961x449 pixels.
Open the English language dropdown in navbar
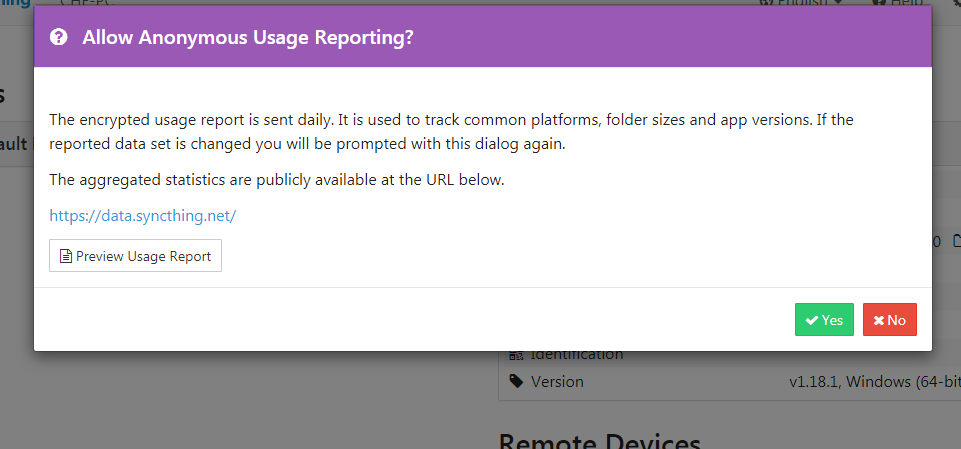800,3
